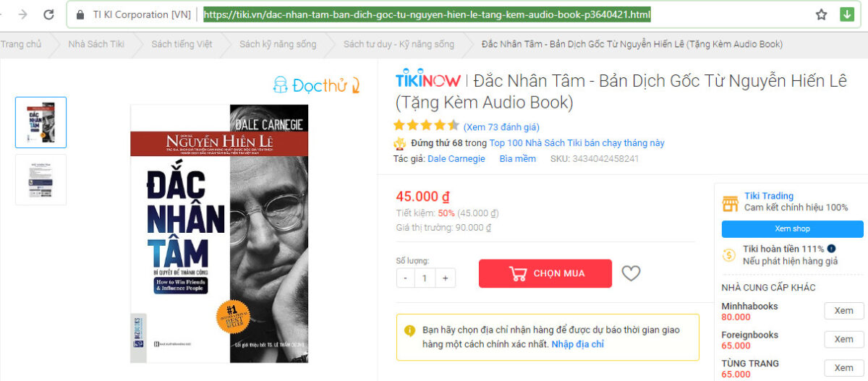Select the second product thumbnail image
The height and width of the screenshot is (381, 868).
pyautogui.click(x=41, y=180)
